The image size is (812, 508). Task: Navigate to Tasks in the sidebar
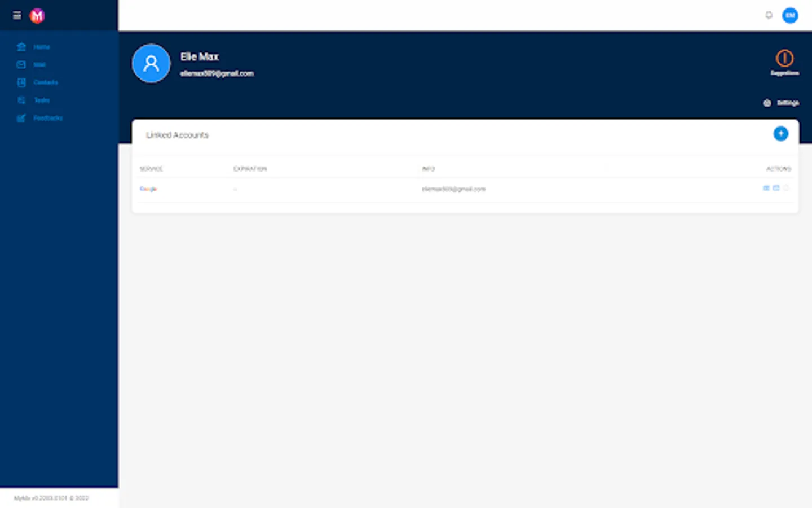tap(42, 100)
